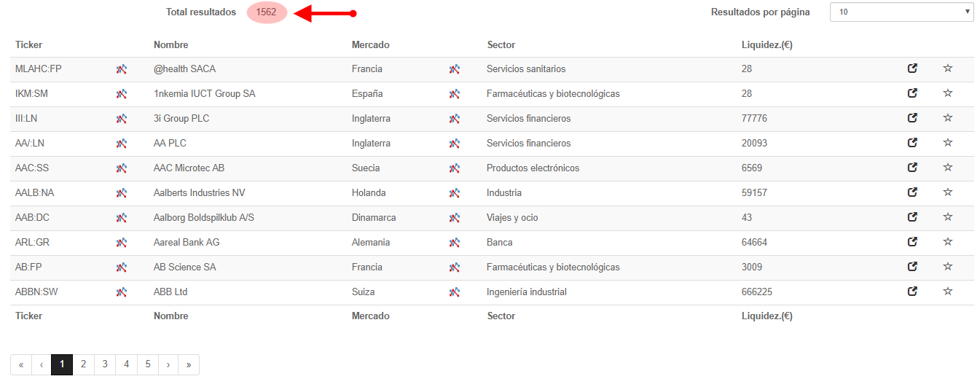Click filter icon next to ticker AALB:NA
Viewport: 980px width, 387px height.
122,193
